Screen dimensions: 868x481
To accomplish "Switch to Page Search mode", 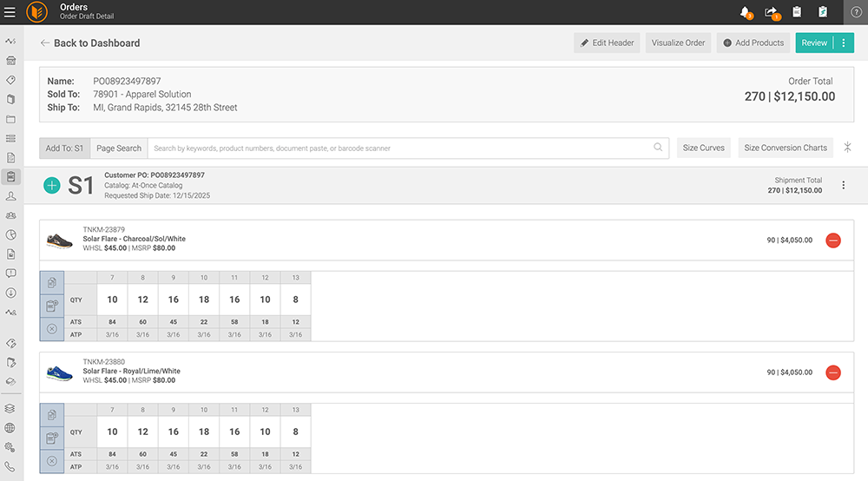I will (x=119, y=148).
